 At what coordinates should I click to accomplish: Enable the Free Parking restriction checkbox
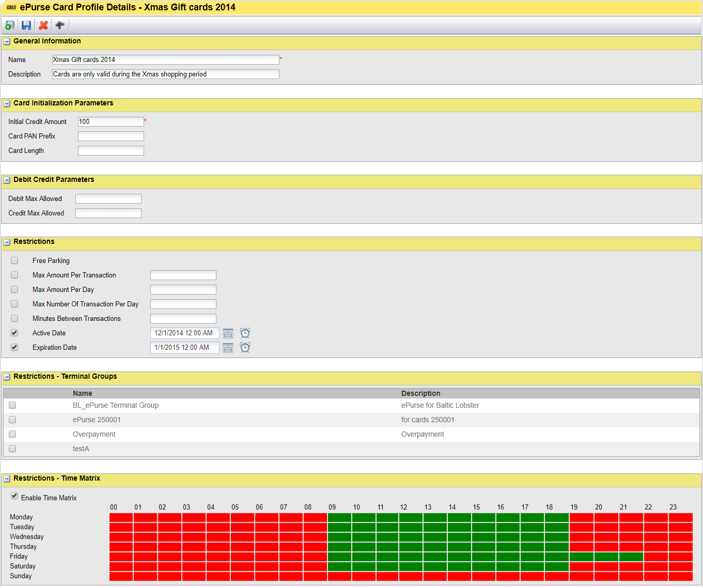[x=14, y=260]
